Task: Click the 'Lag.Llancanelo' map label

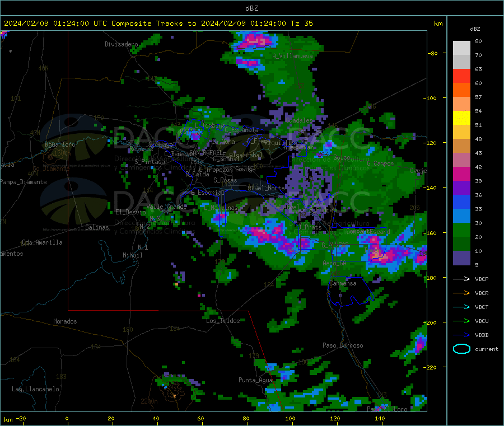Action: click(35, 389)
